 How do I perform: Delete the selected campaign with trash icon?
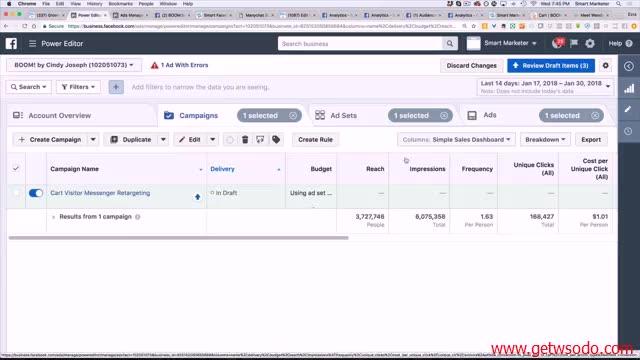tap(245, 140)
